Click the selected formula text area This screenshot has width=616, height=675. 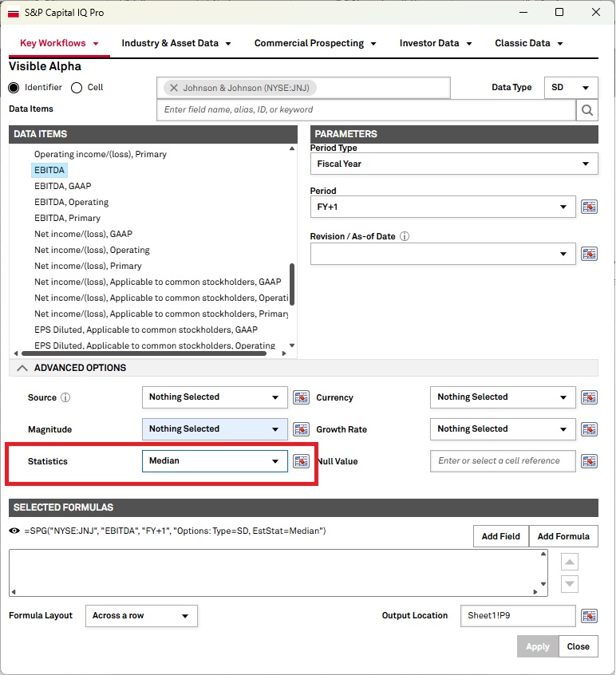[278, 573]
